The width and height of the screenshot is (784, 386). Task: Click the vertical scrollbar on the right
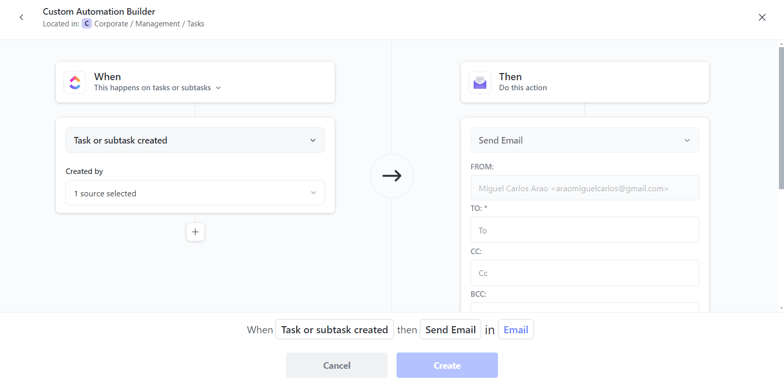[781, 118]
